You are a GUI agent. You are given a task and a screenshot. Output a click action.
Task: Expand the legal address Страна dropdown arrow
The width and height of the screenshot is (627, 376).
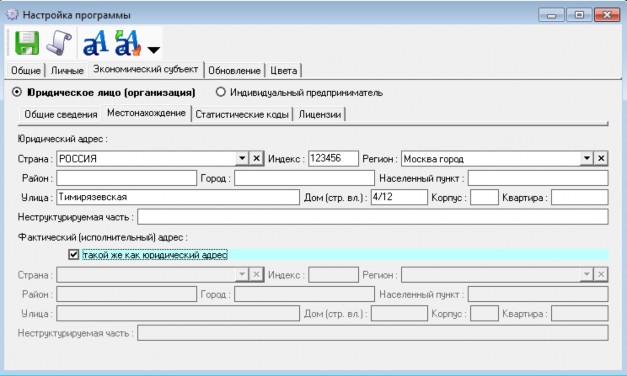coord(242,158)
